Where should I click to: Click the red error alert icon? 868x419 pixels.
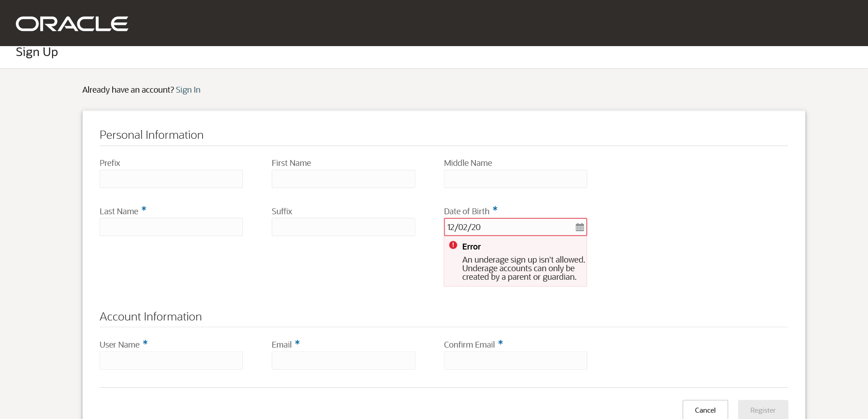click(x=453, y=245)
